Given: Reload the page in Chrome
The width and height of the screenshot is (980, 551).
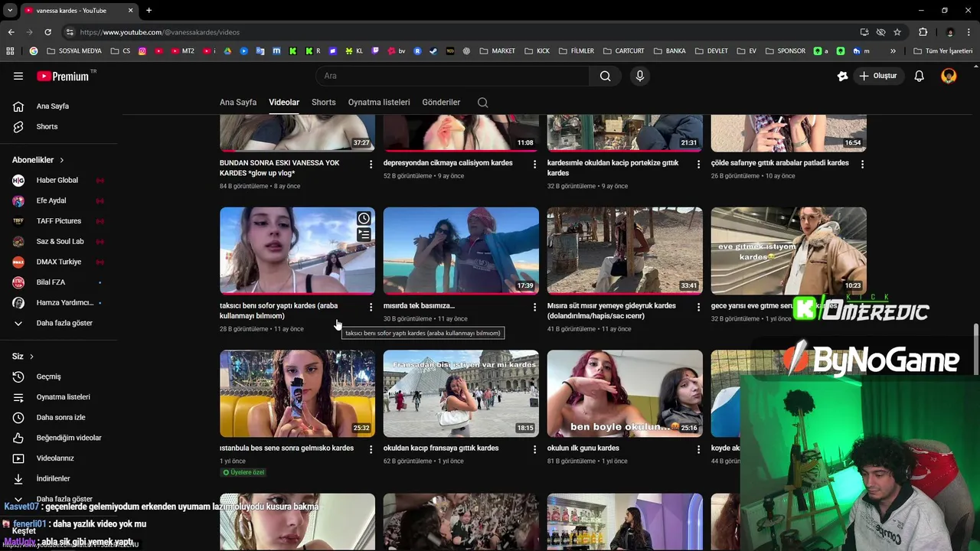Looking at the screenshot, I should tap(47, 32).
